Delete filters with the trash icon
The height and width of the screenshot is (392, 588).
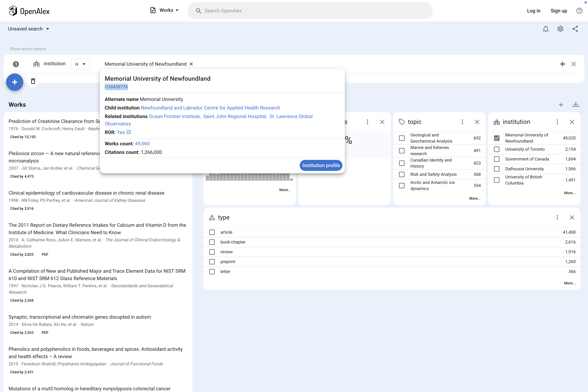[33, 81]
